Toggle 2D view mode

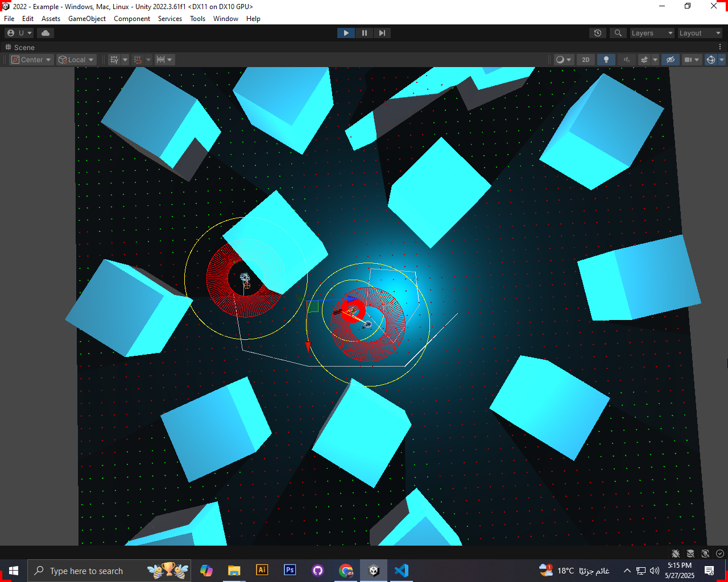coord(586,60)
